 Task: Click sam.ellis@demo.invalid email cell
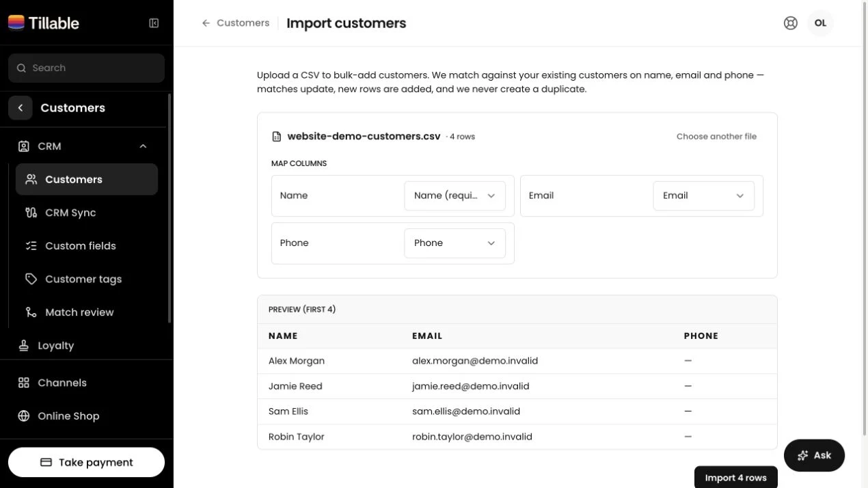pyautogui.click(x=466, y=411)
